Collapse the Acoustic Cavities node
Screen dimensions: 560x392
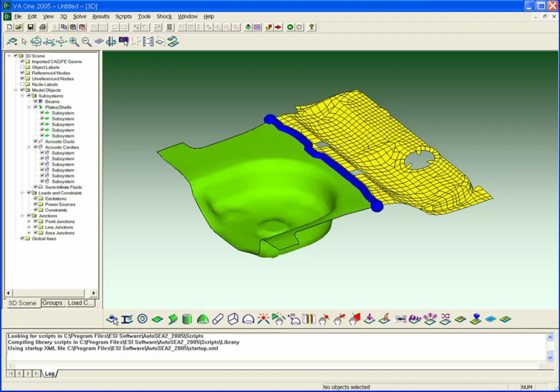(x=29, y=147)
